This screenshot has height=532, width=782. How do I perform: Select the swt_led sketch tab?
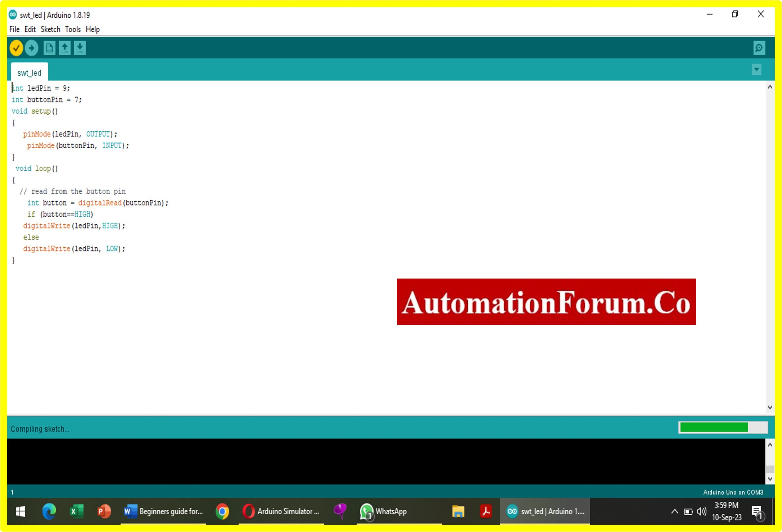[x=29, y=73]
